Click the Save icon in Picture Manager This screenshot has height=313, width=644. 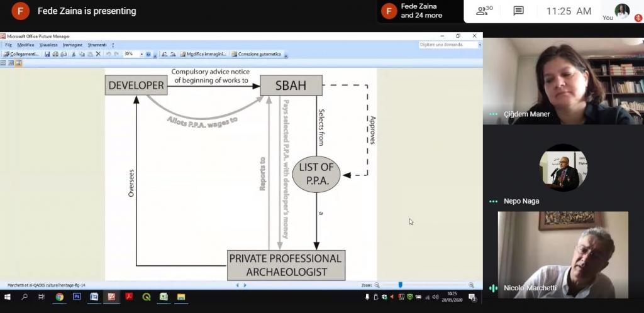coord(47,54)
